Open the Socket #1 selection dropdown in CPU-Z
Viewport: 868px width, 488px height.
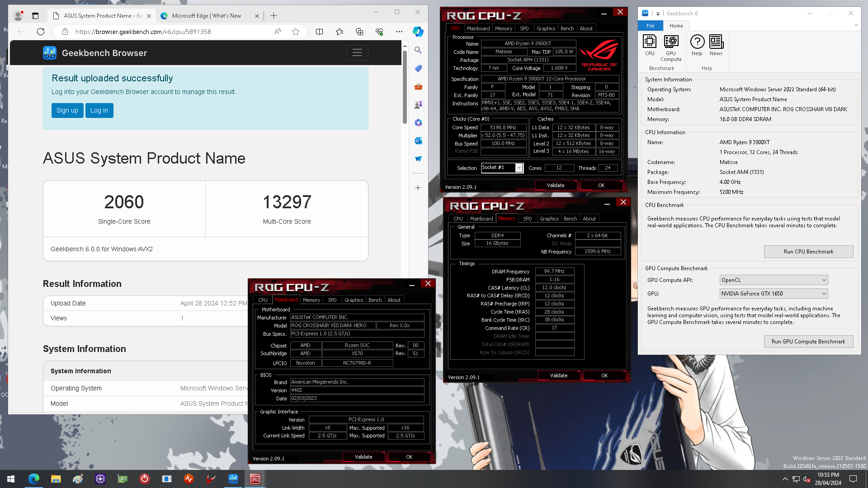[x=519, y=168]
